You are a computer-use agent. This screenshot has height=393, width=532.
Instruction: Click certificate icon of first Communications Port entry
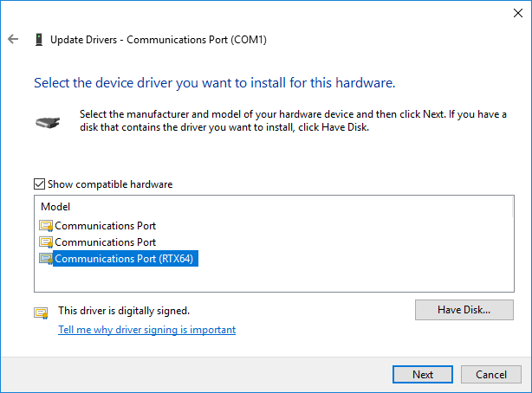pyautogui.click(x=46, y=226)
